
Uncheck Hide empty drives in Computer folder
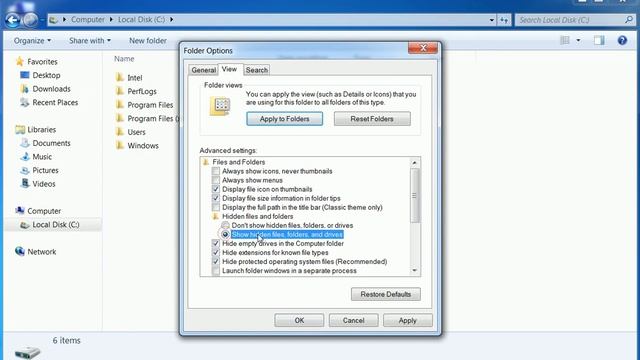point(216,243)
